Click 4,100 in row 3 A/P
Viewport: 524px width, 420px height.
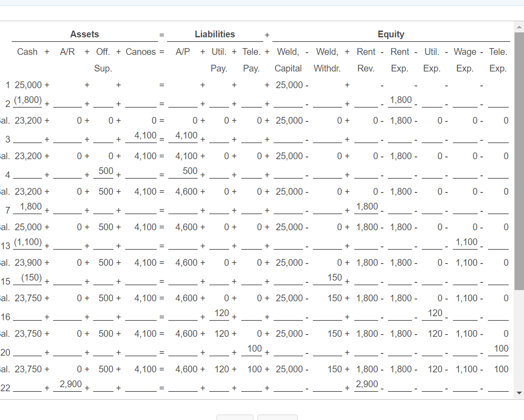tap(186, 135)
